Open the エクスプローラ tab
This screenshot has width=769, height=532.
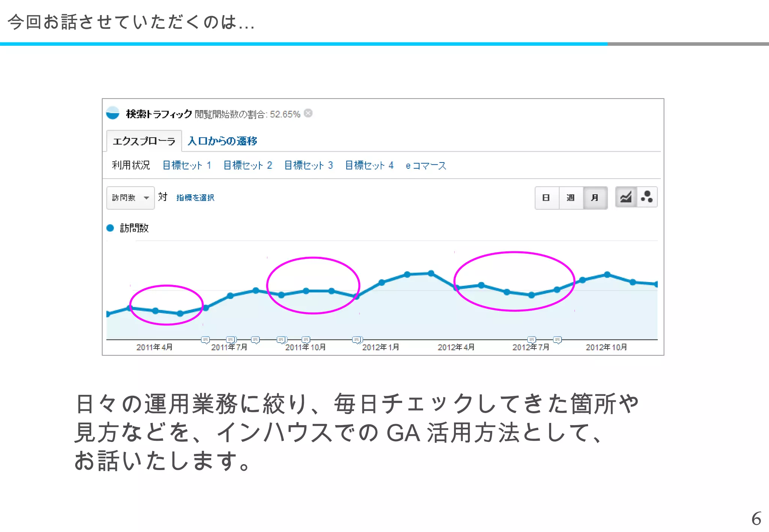pyautogui.click(x=144, y=141)
